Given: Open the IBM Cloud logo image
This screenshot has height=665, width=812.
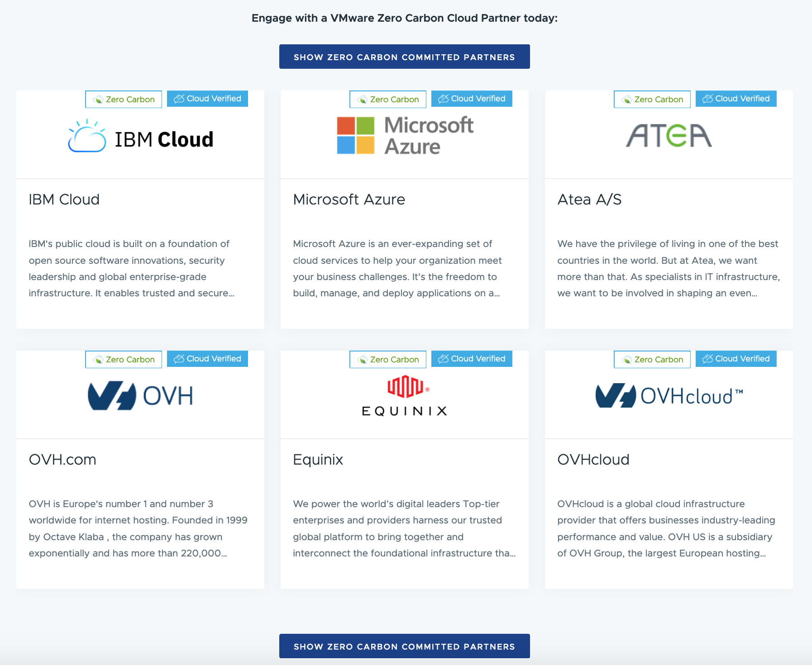Looking at the screenshot, I should tap(140, 137).
